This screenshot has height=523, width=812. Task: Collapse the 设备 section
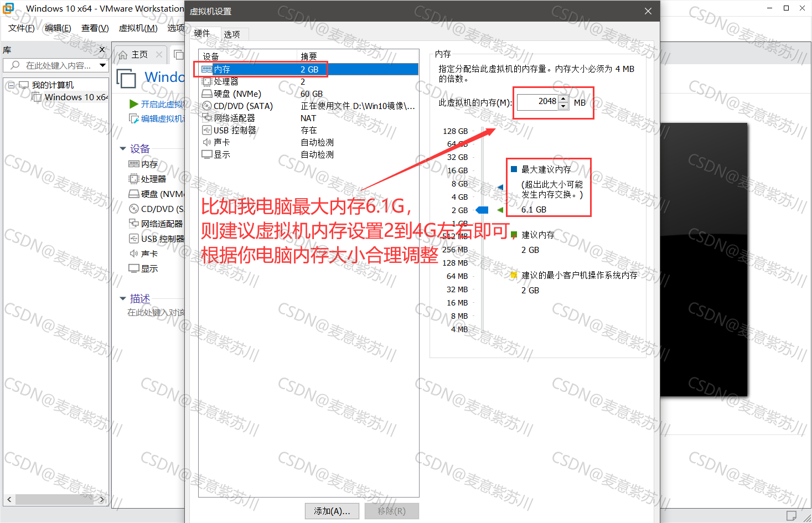(123, 148)
